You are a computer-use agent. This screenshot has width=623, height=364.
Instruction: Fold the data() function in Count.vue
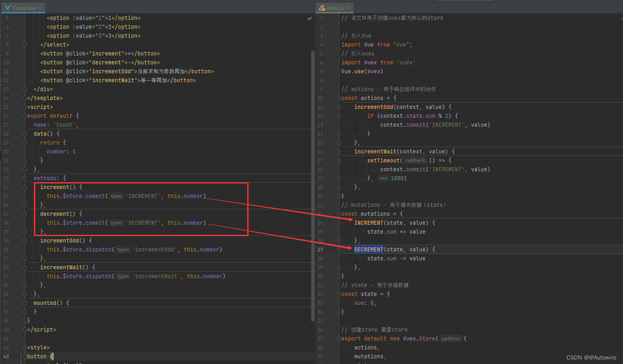tap(25, 134)
